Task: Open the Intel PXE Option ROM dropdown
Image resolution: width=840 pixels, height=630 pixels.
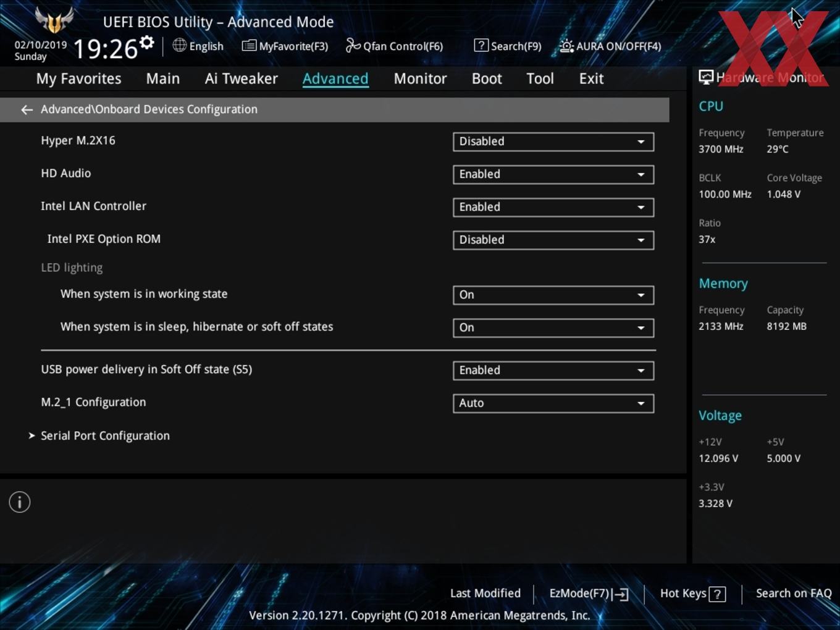Action: [553, 240]
